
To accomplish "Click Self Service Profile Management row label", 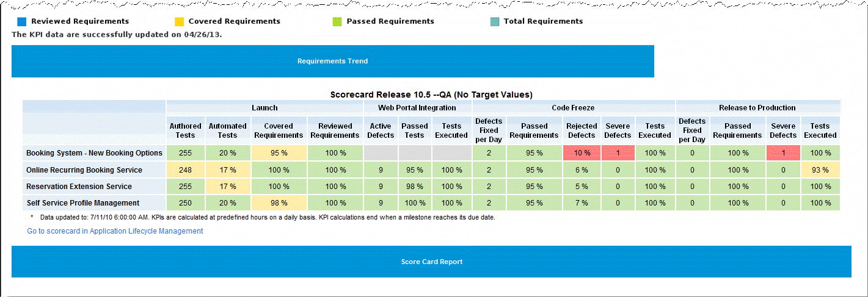I will coord(83,203).
